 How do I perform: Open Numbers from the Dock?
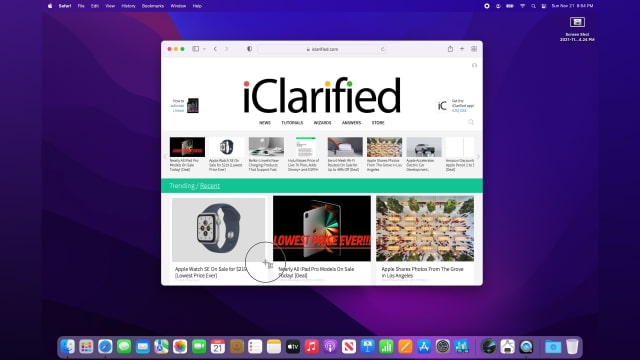[386, 347]
